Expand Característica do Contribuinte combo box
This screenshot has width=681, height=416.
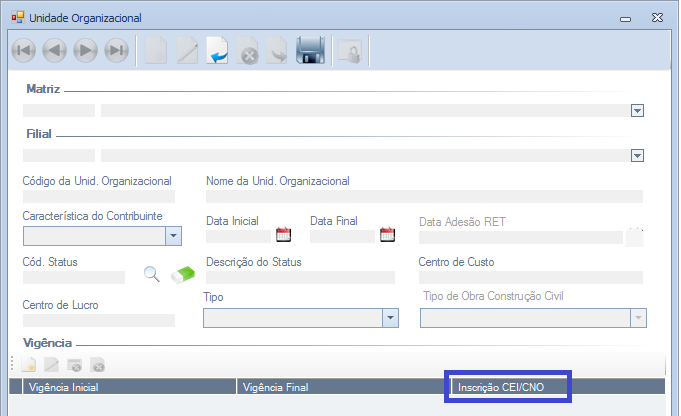(173, 236)
